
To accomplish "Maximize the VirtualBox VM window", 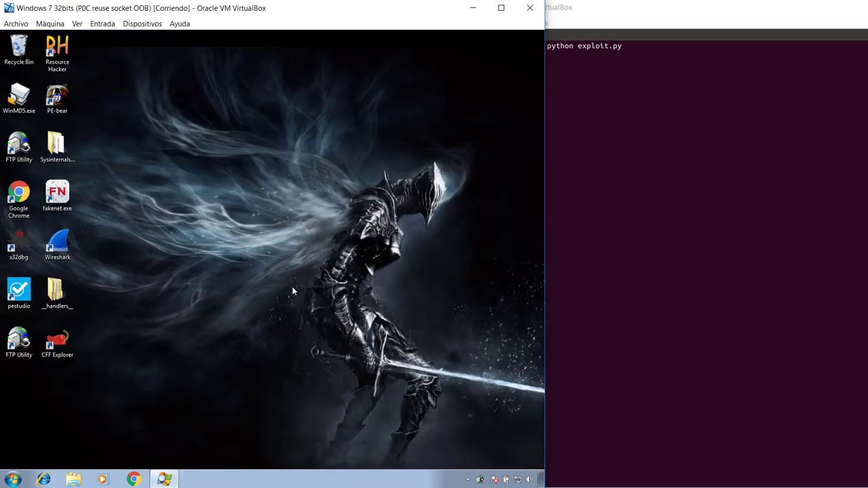I will [x=501, y=8].
